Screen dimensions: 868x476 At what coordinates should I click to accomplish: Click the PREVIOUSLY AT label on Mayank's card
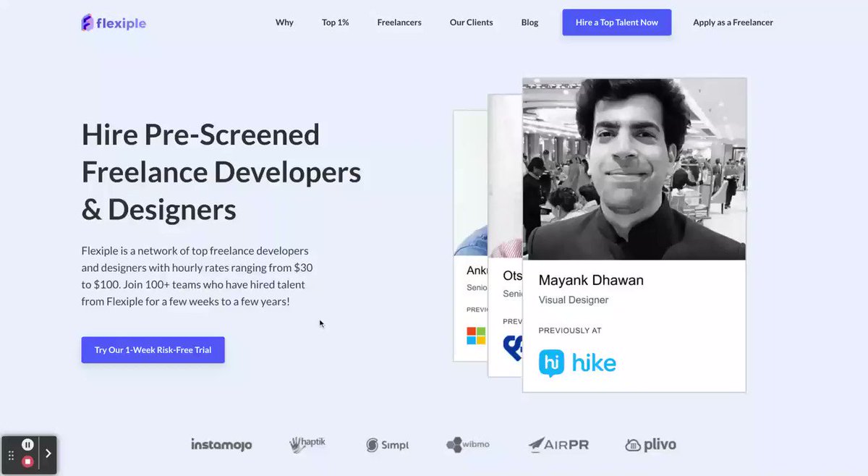[x=570, y=331]
